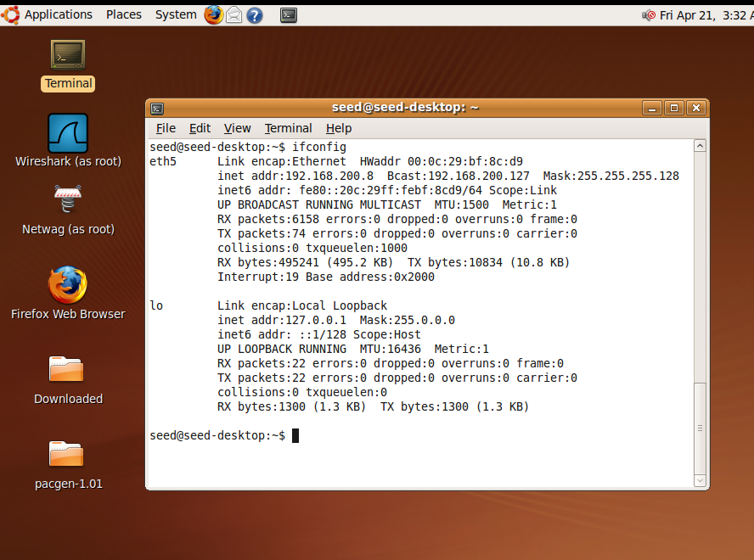Open the Places menu
The image size is (754, 560).
pyautogui.click(x=124, y=15)
